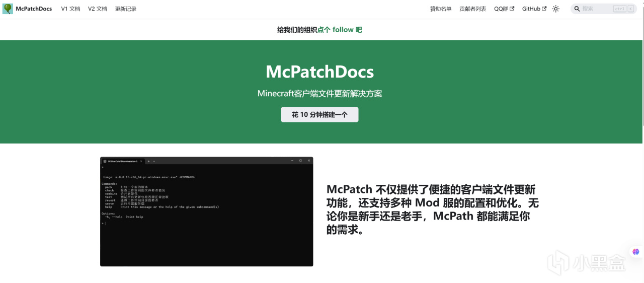This screenshot has width=644, height=283.
Task: Open the QQ群 external link
Action: coord(504,9)
